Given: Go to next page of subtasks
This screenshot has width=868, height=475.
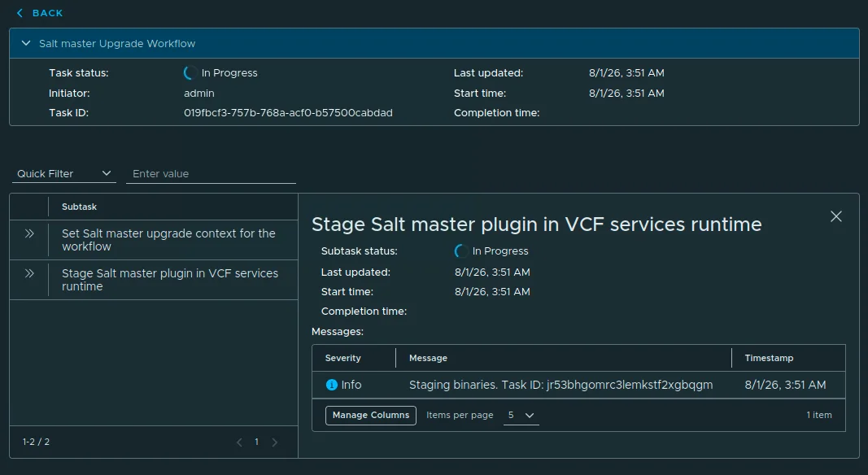Looking at the screenshot, I should point(275,442).
